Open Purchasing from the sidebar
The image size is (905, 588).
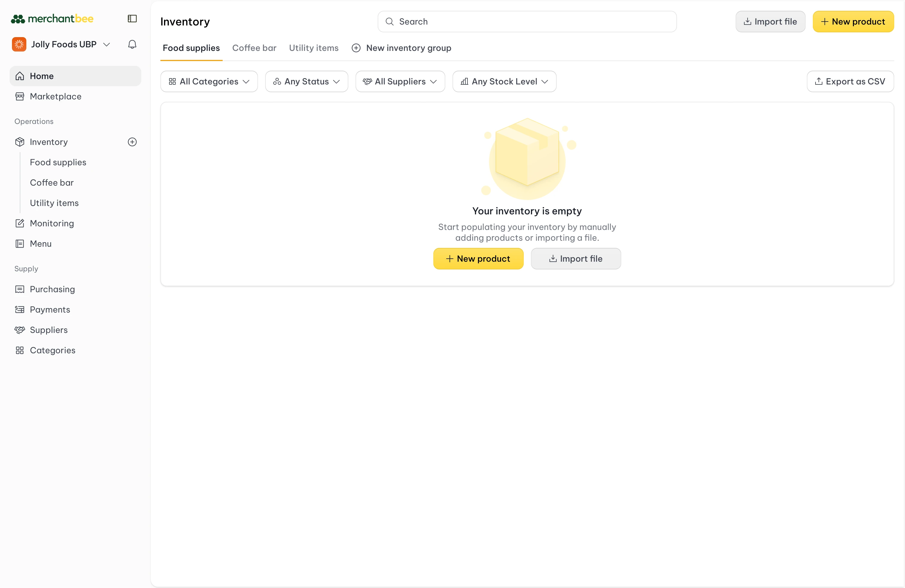[x=52, y=289]
